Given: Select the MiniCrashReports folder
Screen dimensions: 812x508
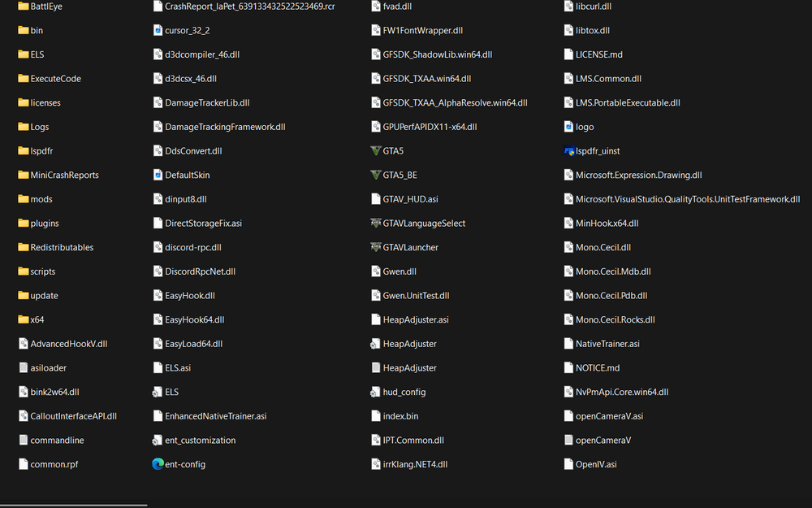Looking at the screenshot, I should click(x=58, y=176).
